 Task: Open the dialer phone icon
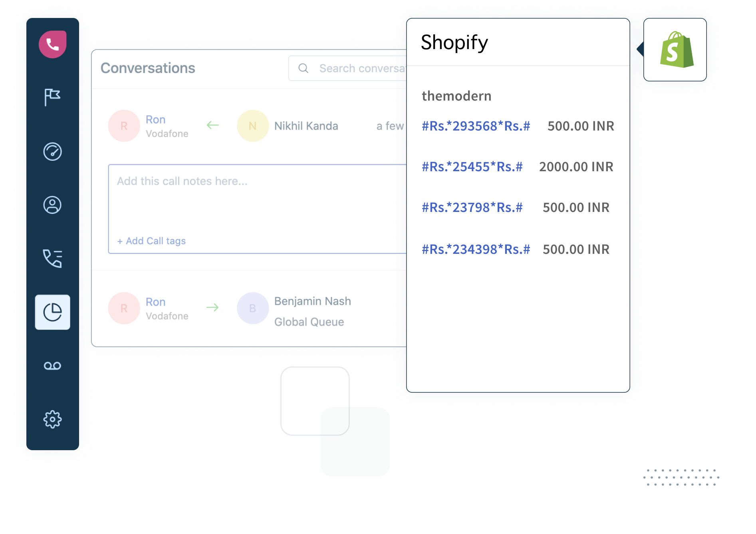coord(52,44)
